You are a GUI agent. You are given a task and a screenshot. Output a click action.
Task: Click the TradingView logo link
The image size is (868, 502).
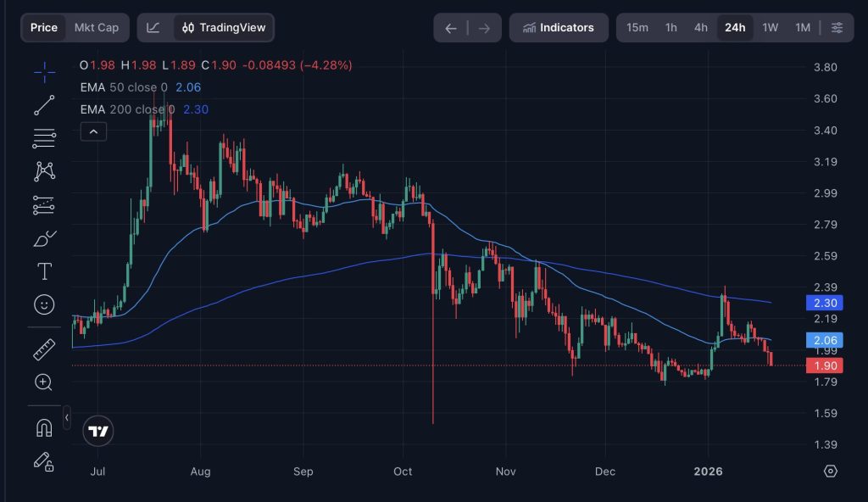tap(99, 432)
